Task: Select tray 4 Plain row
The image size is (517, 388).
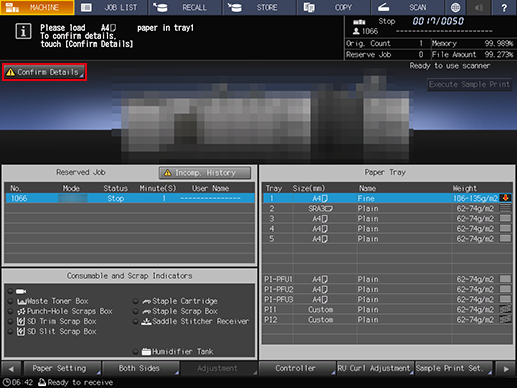Action: click(388, 229)
